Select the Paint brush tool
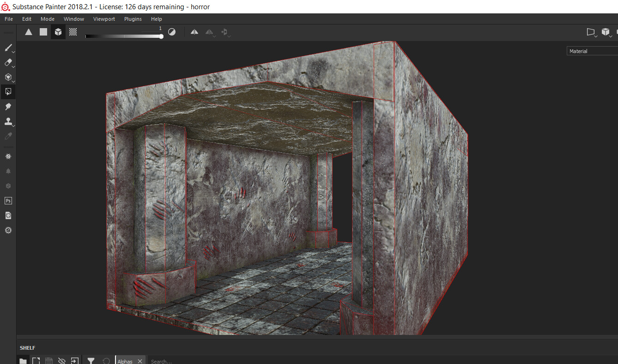 (8, 48)
